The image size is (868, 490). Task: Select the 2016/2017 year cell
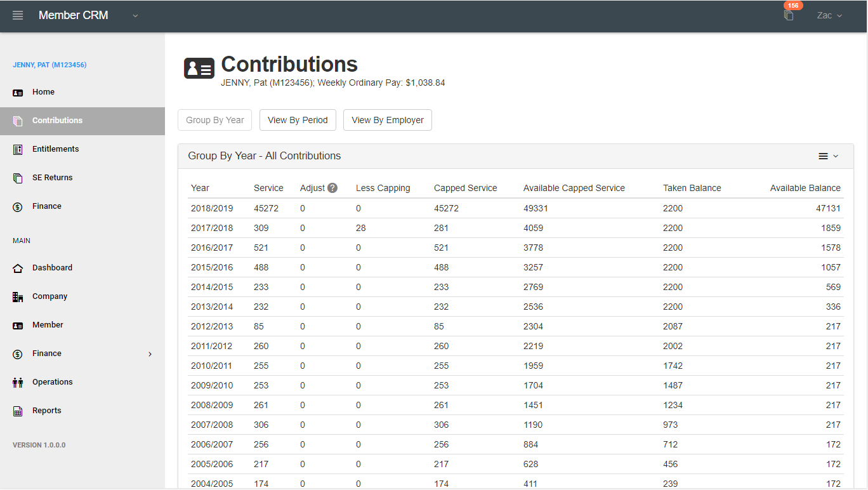[x=212, y=248]
